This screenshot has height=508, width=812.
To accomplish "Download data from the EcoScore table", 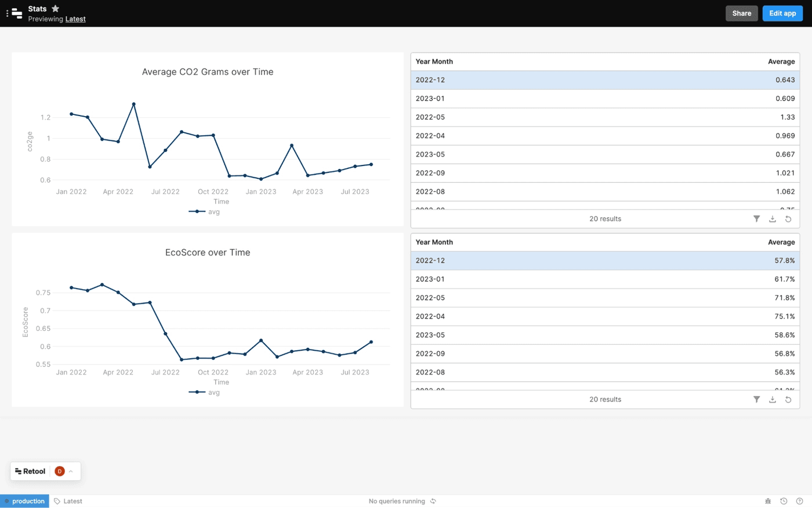I will (x=773, y=399).
